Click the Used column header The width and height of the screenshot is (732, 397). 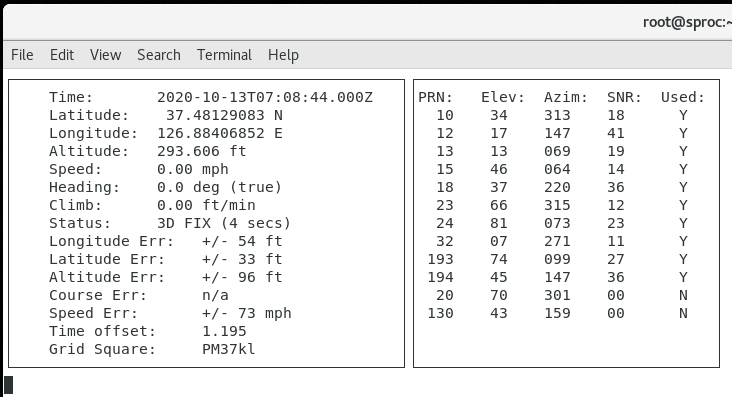pyautogui.click(x=683, y=97)
